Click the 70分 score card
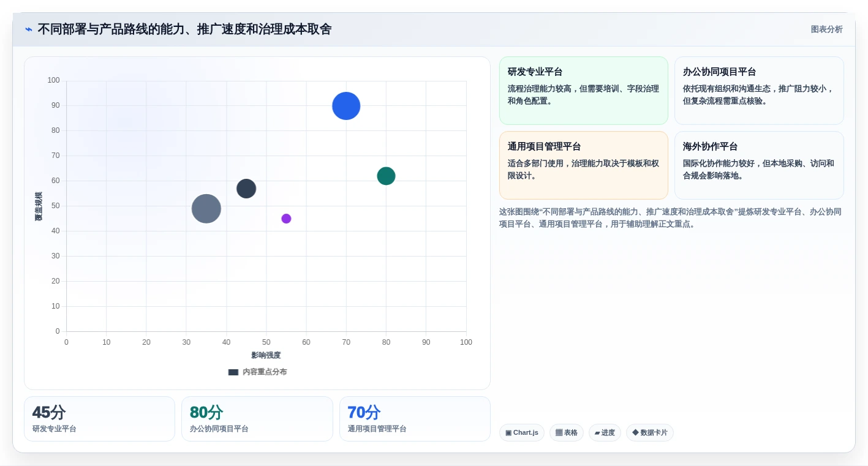868x466 pixels. pos(415,419)
